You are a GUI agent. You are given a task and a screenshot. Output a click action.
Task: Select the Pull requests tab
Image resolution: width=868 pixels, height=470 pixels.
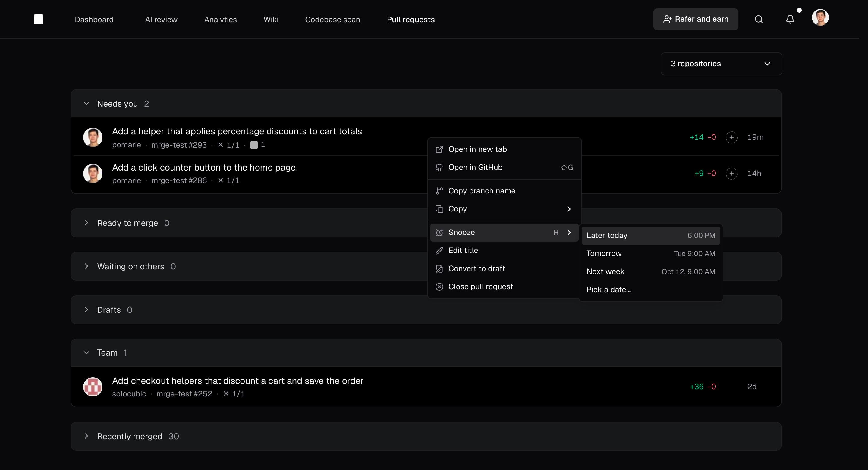click(x=410, y=20)
